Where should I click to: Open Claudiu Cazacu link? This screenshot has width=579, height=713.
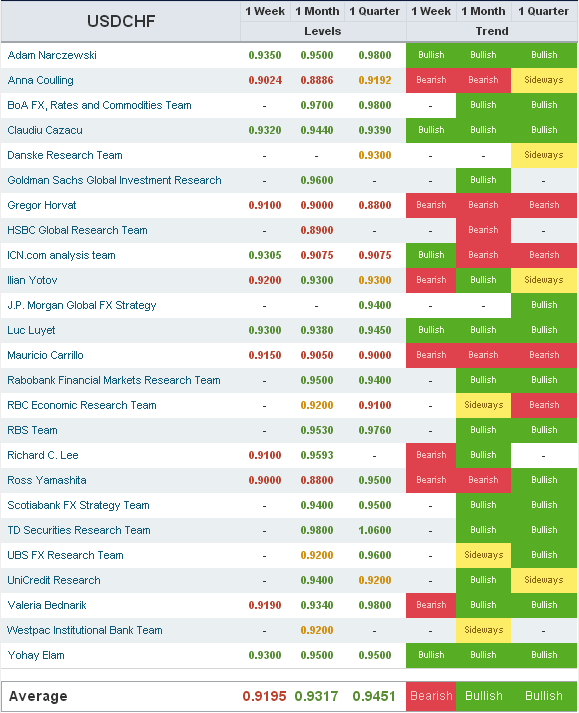[45, 131]
